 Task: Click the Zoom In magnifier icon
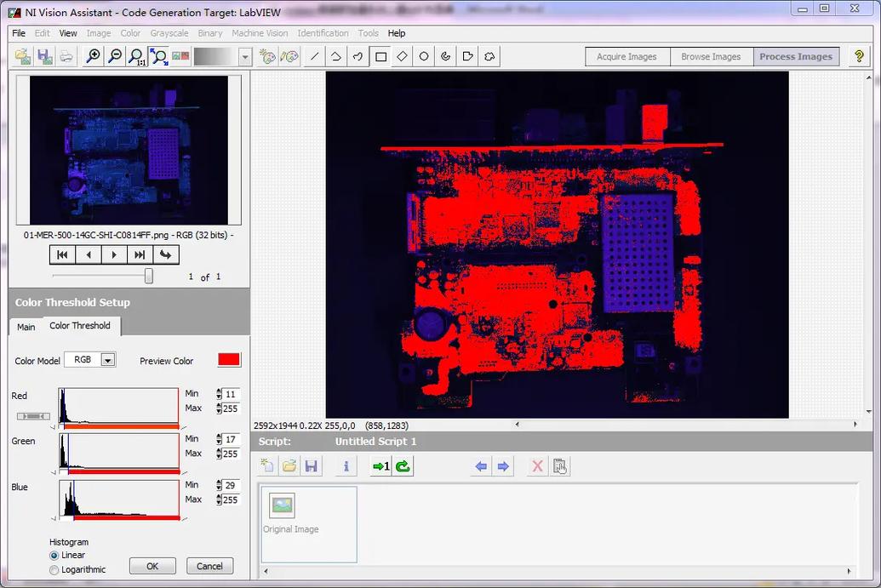tap(93, 57)
